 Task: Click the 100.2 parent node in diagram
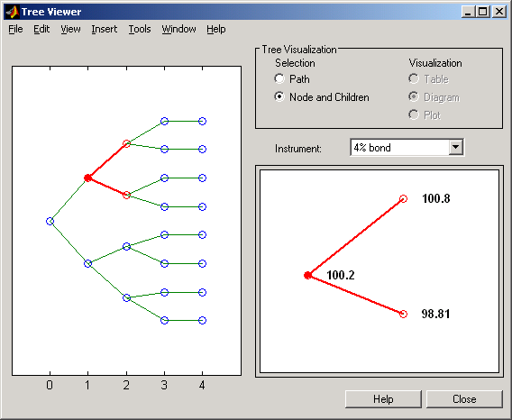coord(307,275)
